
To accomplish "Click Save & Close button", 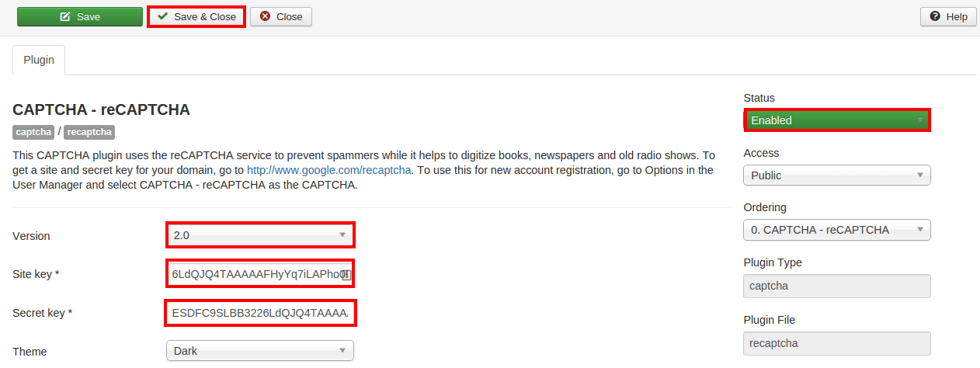I will click(196, 16).
